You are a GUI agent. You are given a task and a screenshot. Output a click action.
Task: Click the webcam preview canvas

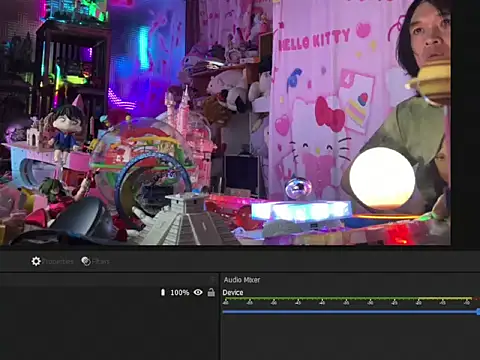point(225,122)
